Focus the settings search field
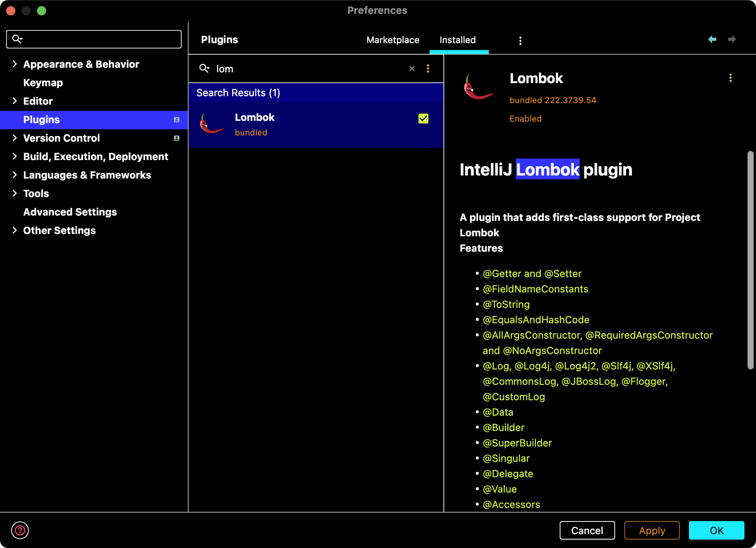756x548 pixels. [100, 39]
